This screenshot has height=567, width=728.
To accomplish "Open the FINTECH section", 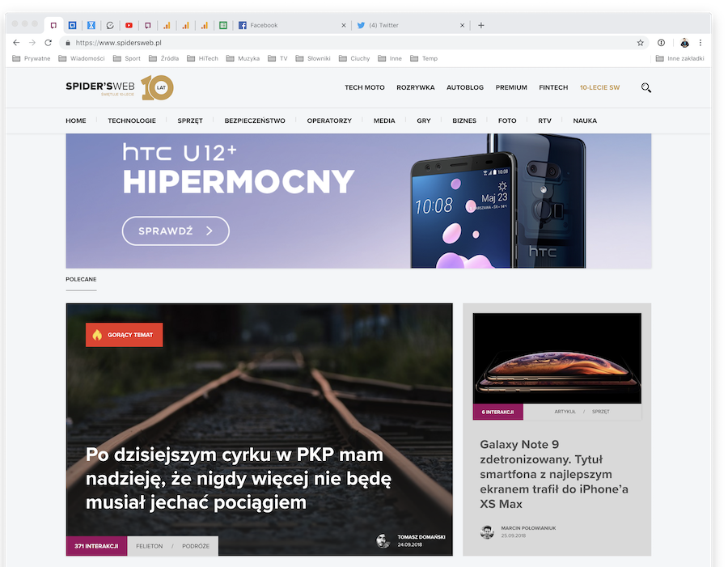I will pyautogui.click(x=553, y=87).
